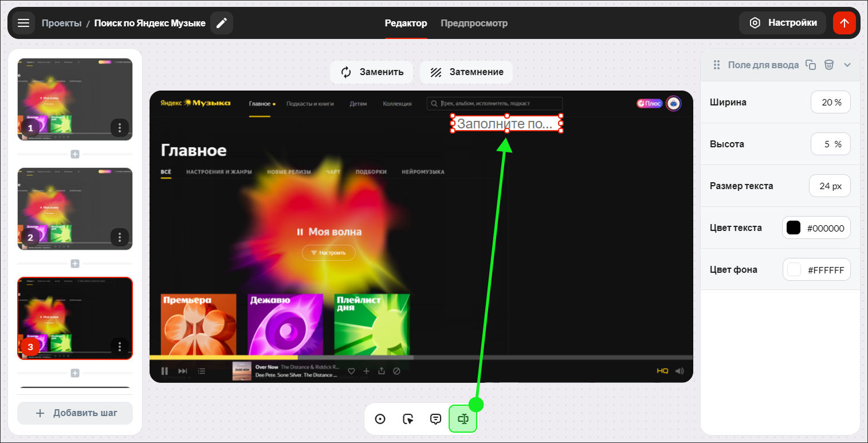
Task: Click the Размер текста value field
Action: coord(830,186)
